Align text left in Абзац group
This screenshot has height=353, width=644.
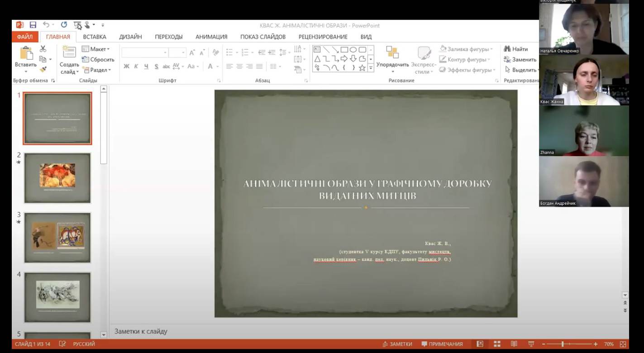click(229, 67)
